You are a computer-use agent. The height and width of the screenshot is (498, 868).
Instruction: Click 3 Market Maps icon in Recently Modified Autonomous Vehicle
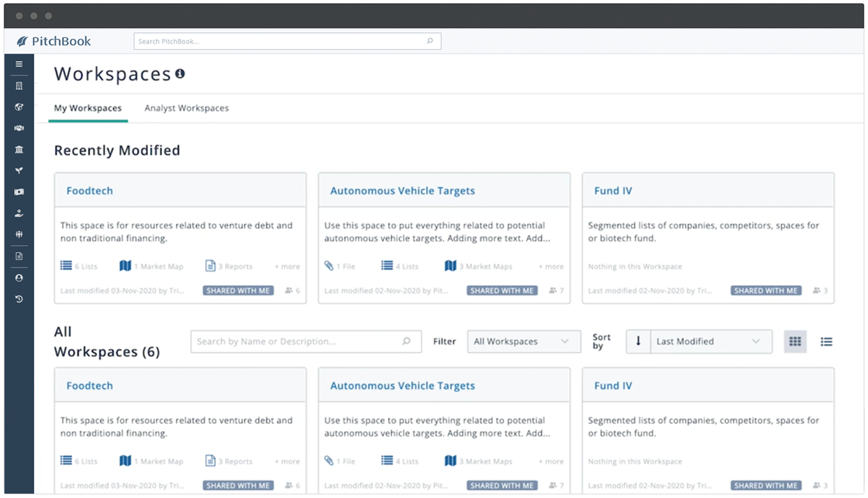(451, 266)
